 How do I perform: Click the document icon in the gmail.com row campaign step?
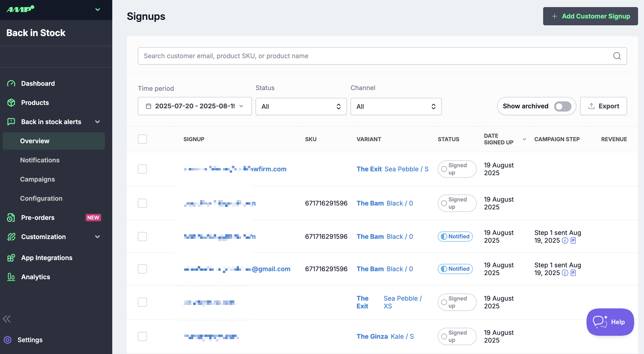point(573,273)
